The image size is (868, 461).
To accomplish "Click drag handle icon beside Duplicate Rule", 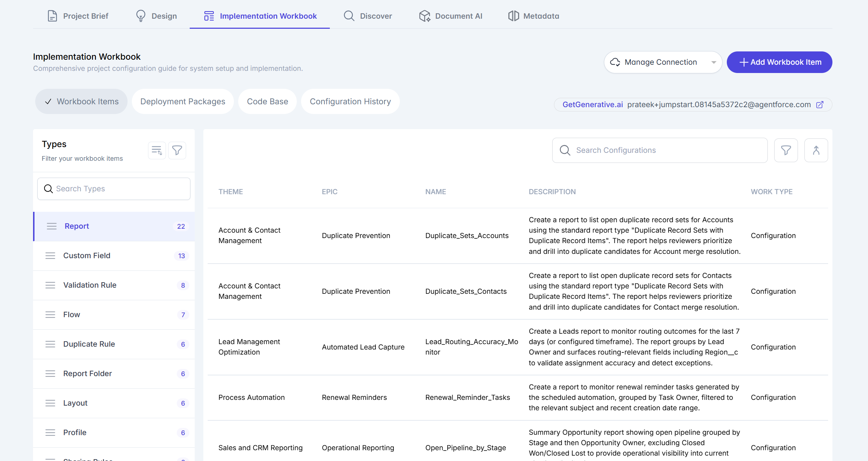I will [50, 344].
